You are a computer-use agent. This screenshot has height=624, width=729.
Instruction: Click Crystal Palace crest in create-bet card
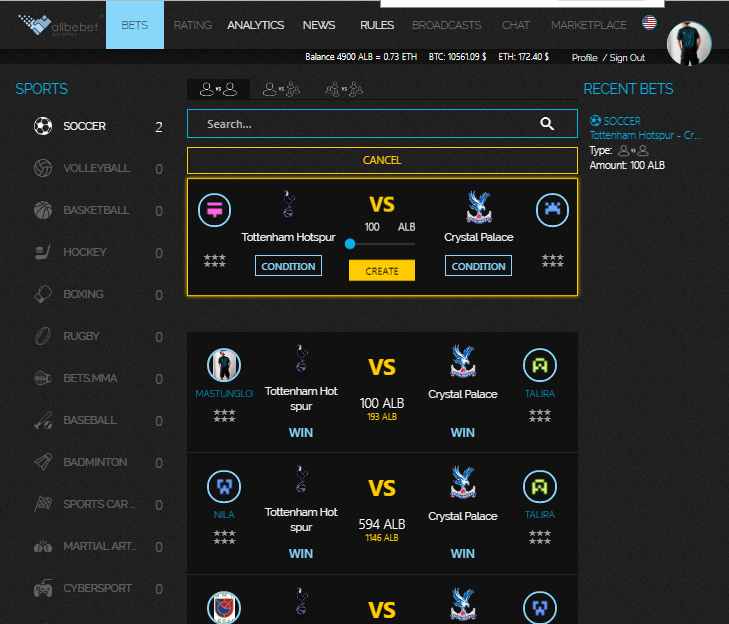click(x=479, y=207)
